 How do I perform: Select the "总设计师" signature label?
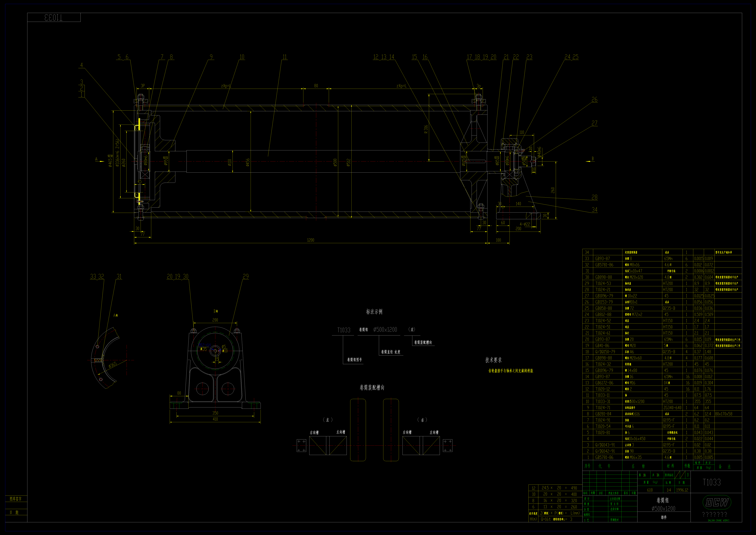coord(614,509)
